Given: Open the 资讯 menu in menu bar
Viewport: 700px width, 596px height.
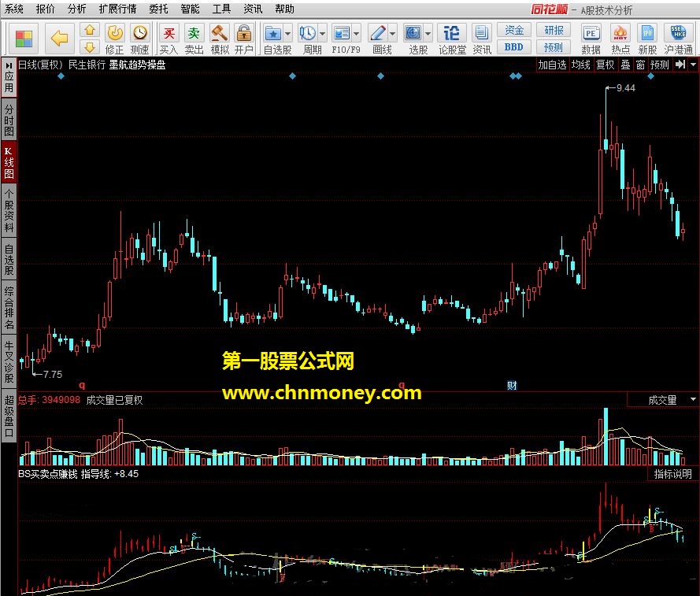Looking at the screenshot, I should click(253, 9).
